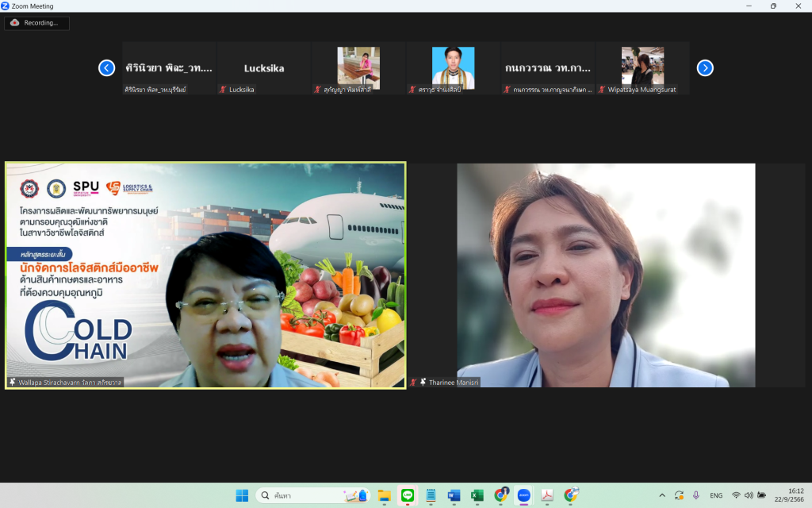The height and width of the screenshot is (508, 812).
Task: Click muted mic icon on Lucksika tile
Action: pyautogui.click(x=223, y=90)
